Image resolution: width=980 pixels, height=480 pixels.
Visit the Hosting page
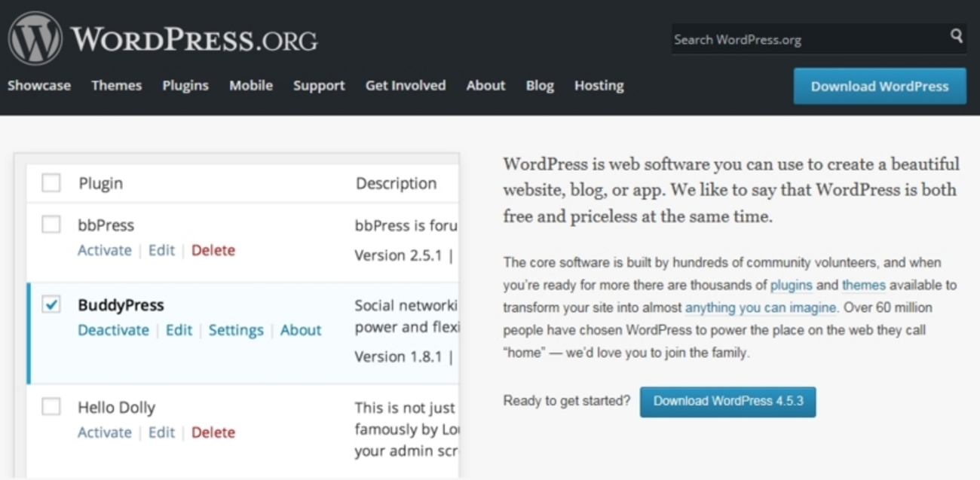click(x=599, y=86)
